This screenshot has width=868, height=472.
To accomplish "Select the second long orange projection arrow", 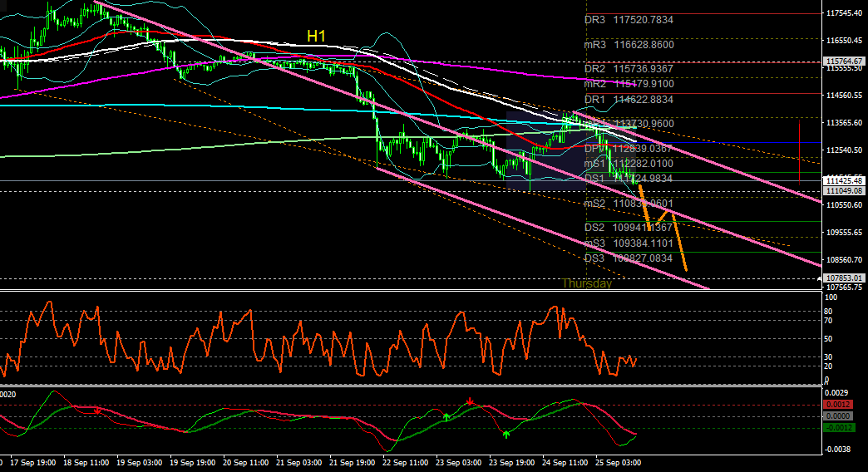I will coord(679,242).
